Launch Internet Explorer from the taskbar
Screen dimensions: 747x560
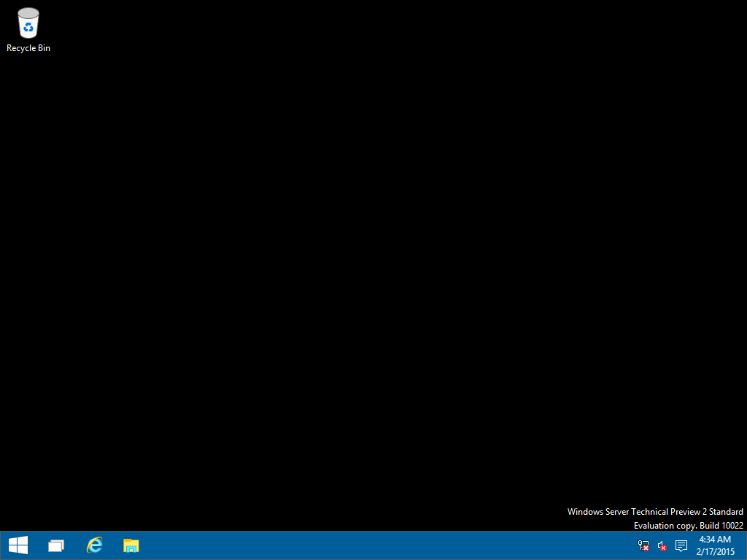click(94, 545)
